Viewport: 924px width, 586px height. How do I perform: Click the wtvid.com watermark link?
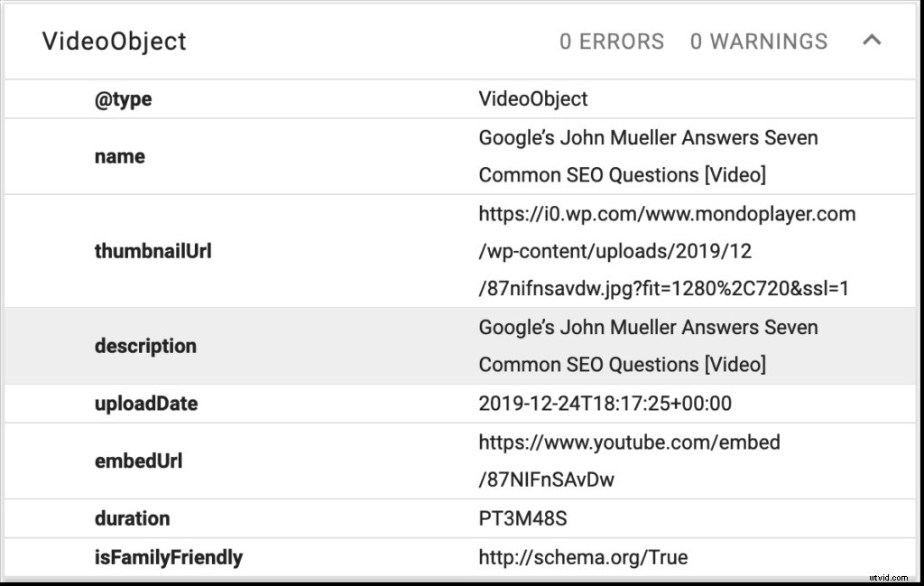(887, 577)
